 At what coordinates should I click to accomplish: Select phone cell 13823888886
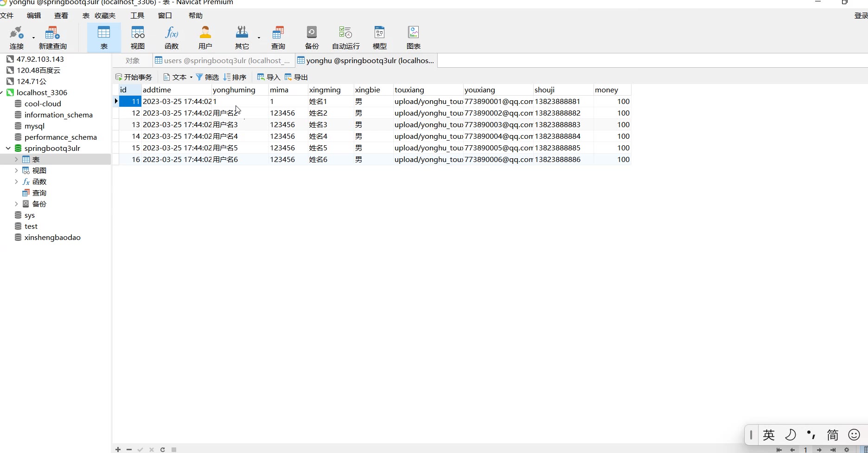tap(563, 159)
